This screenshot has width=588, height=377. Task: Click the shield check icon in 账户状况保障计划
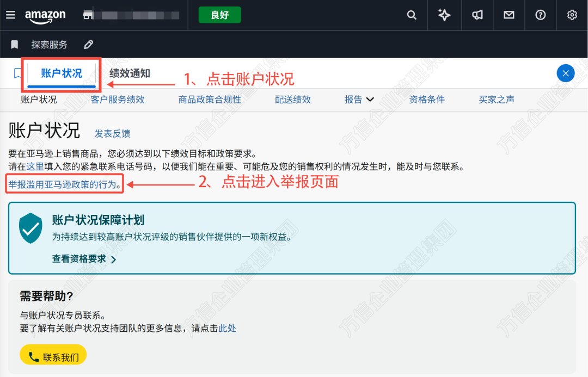pyautogui.click(x=30, y=228)
